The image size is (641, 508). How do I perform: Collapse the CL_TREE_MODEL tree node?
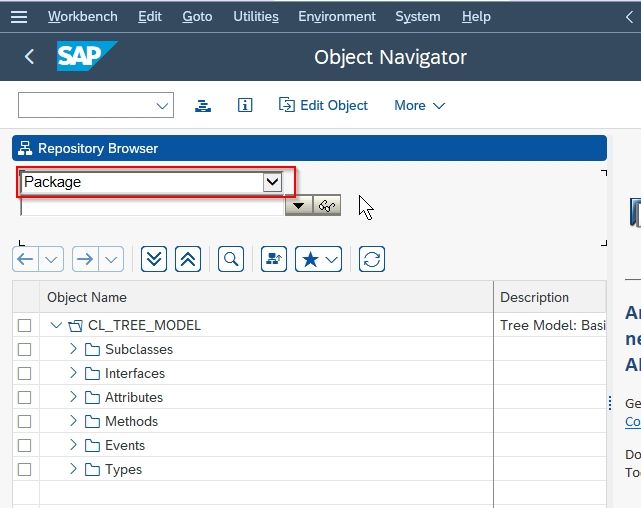tap(56, 325)
